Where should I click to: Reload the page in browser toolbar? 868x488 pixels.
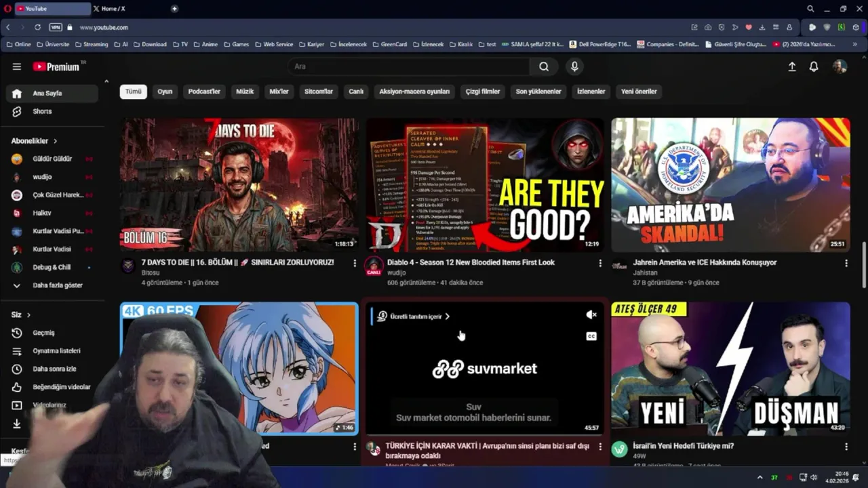pyautogui.click(x=37, y=27)
